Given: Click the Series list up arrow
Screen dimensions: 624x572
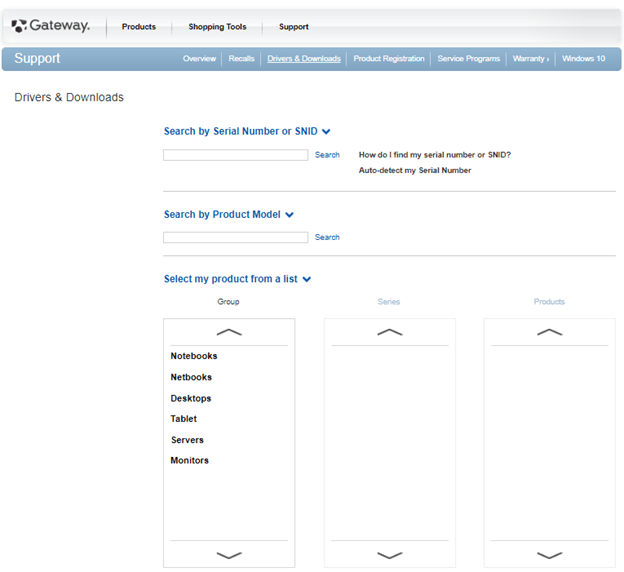Looking at the screenshot, I should pyautogui.click(x=390, y=332).
